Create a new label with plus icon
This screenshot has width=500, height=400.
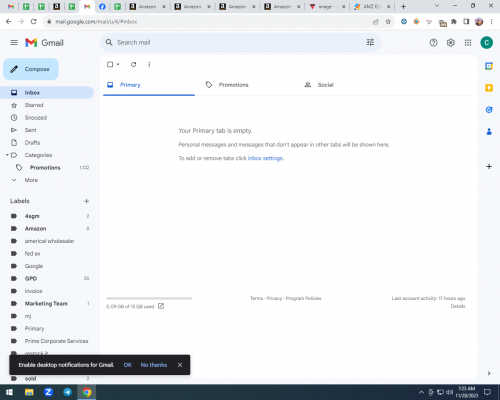tap(87, 201)
